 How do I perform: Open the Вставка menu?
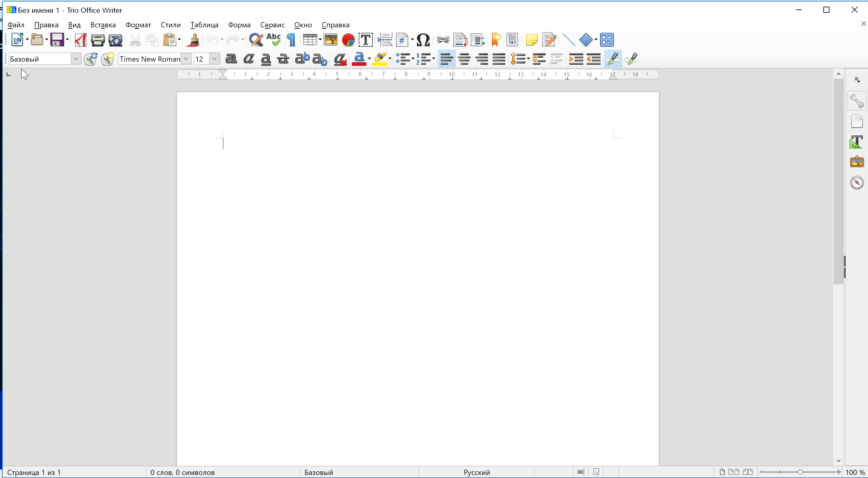103,25
